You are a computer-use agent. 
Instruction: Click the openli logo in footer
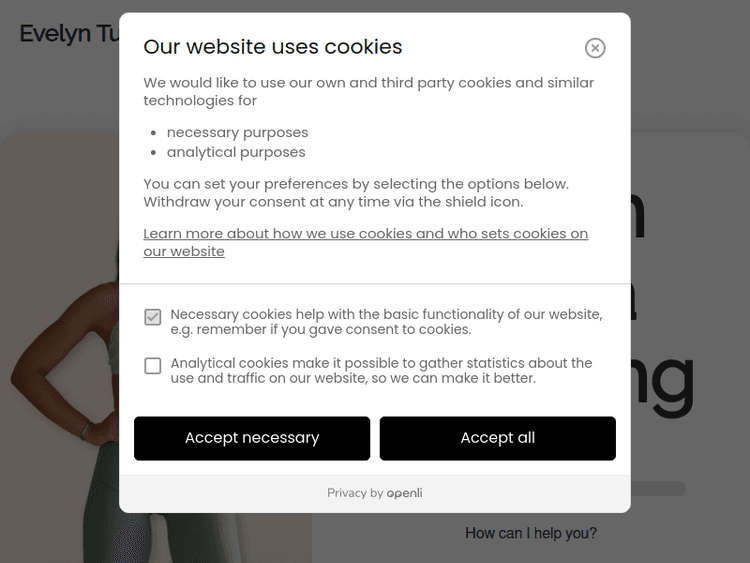405,493
